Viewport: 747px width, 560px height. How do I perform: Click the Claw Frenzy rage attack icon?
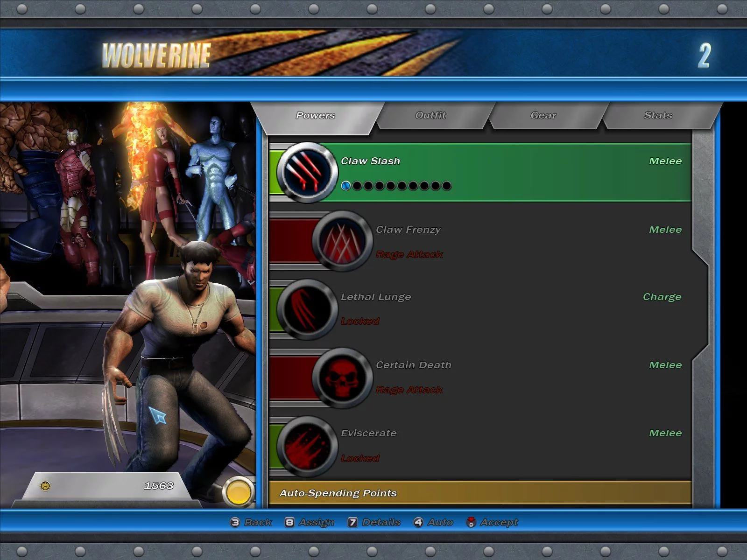click(342, 241)
